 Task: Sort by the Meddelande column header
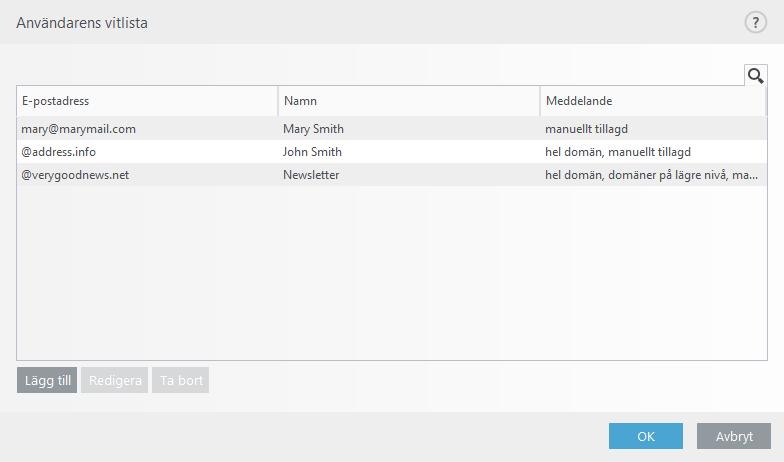click(653, 101)
